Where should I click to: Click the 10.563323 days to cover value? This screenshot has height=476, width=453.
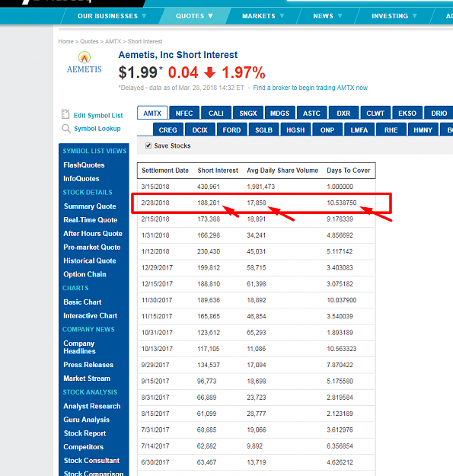(x=341, y=349)
